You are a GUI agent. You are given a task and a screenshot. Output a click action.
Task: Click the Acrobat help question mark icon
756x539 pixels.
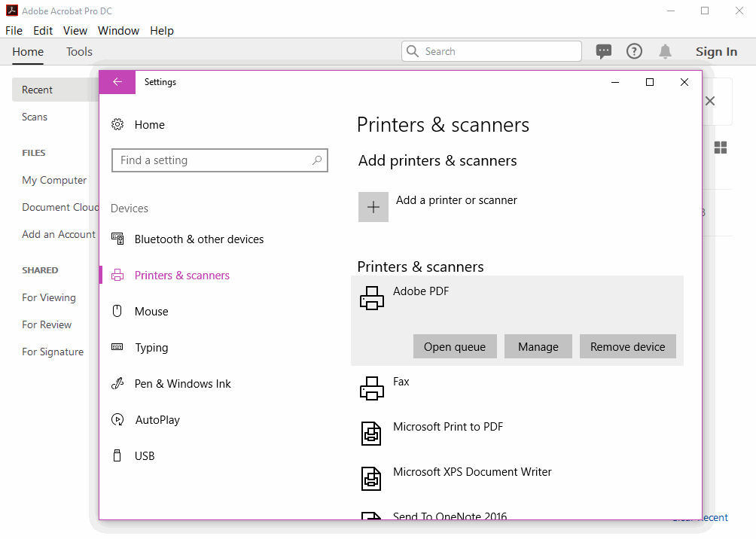[x=634, y=51]
